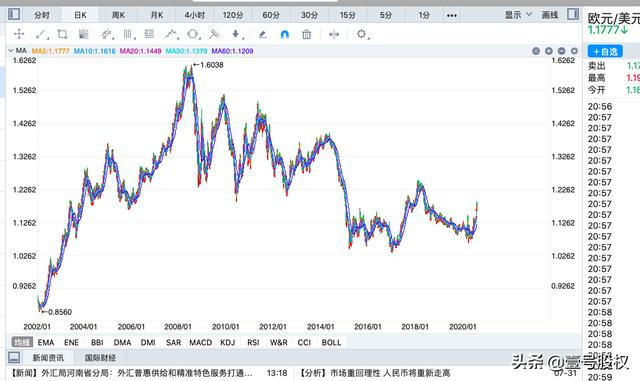Switch to the 30分 timeframe tab
This screenshot has height=381, width=640.
coord(309,15)
